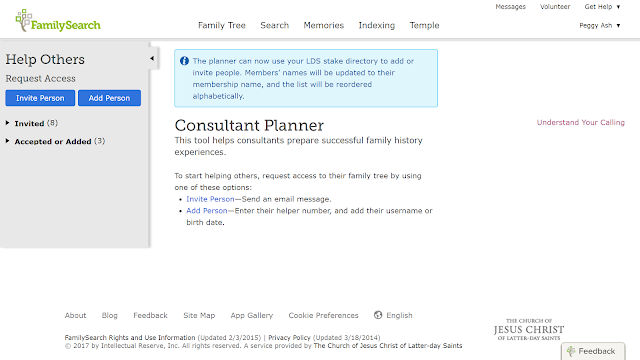Click the Add Person button
This screenshot has height=360, width=640.
pos(109,98)
